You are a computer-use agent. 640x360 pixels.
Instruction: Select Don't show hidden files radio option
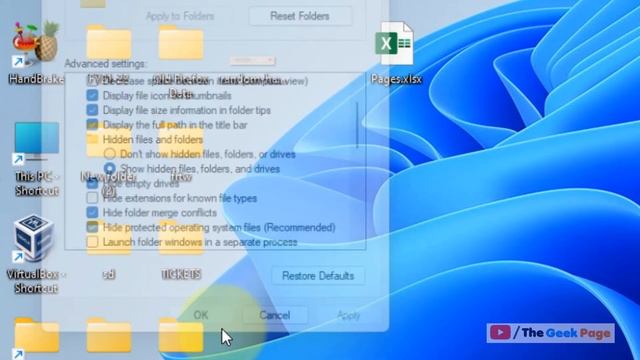tap(109, 154)
